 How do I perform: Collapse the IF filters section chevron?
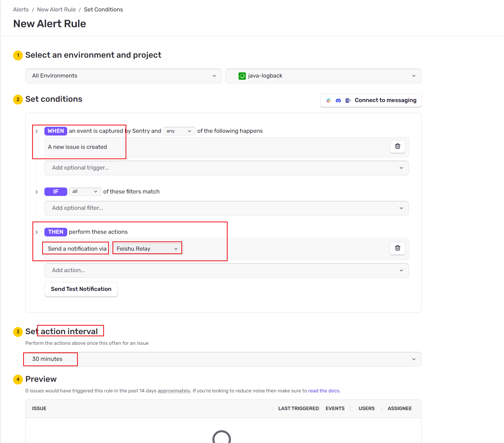tap(37, 192)
